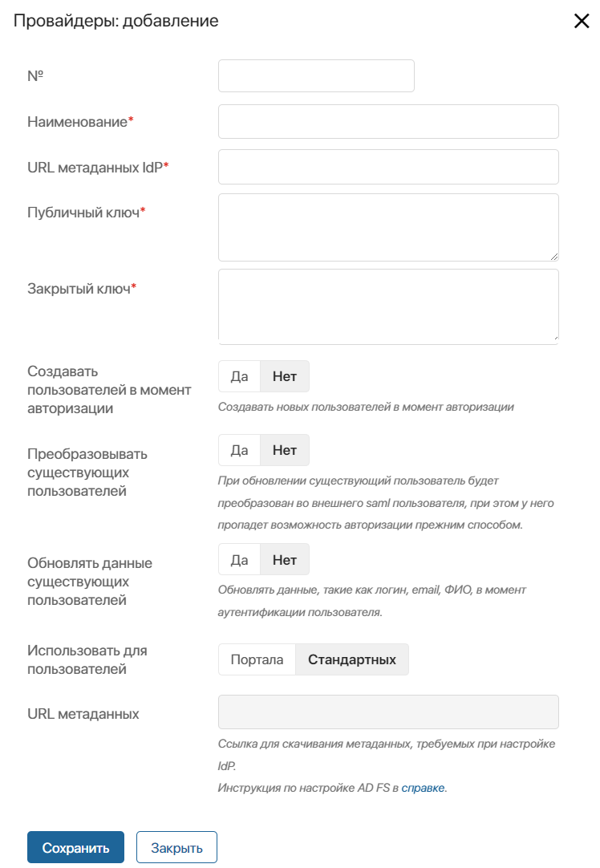600x868 pixels.
Task: Enable Да for converting existing users
Action: pos(239,450)
